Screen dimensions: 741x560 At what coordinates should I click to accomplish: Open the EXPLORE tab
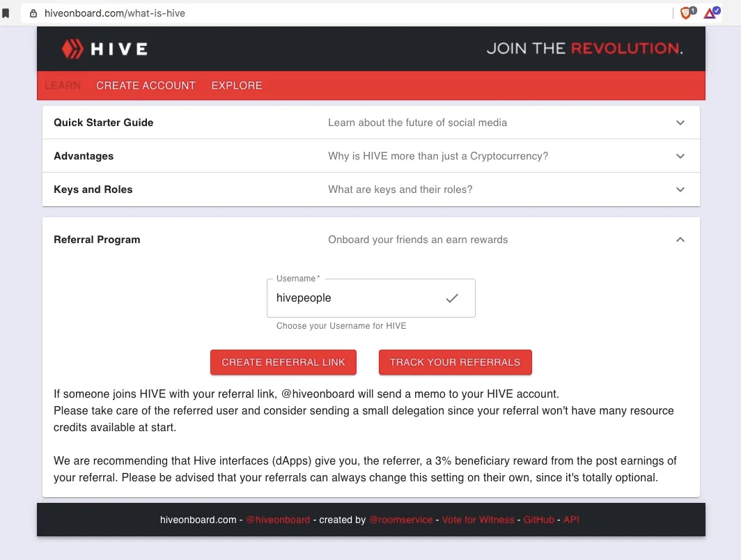coord(237,86)
